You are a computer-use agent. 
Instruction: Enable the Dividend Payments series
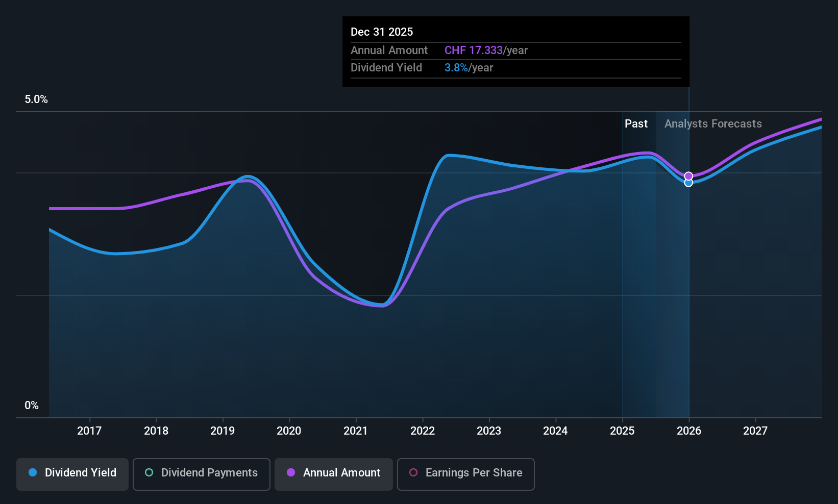pyautogui.click(x=202, y=474)
